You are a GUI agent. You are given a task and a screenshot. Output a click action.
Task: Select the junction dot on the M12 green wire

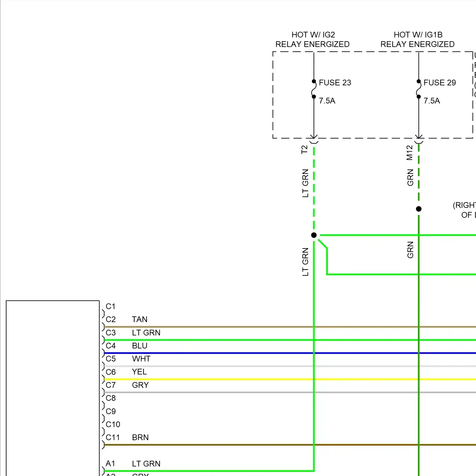click(419, 209)
